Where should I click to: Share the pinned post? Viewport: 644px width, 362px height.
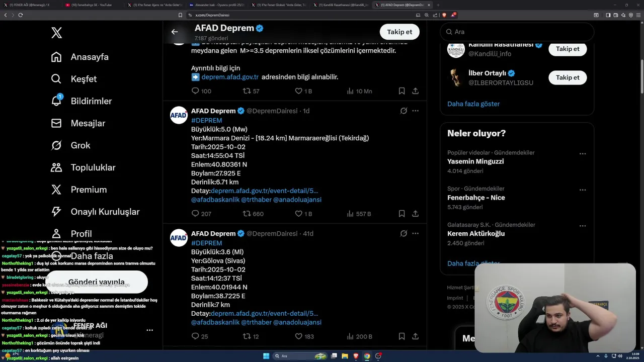415,91
